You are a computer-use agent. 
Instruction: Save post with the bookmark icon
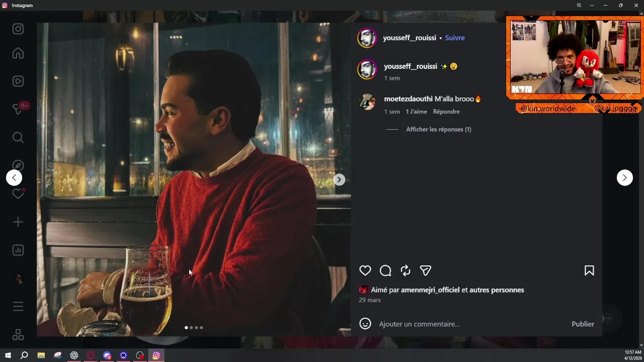pyautogui.click(x=589, y=270)
